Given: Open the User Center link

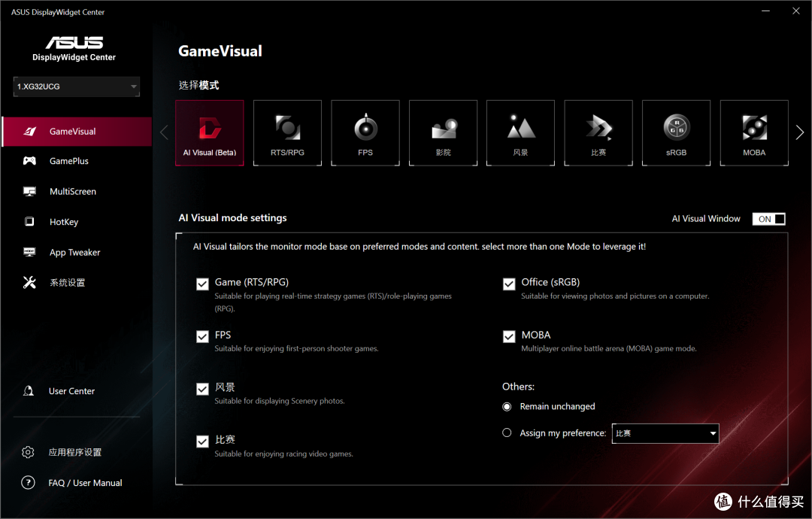Looking at the screenshot, I should click(71, 391).
